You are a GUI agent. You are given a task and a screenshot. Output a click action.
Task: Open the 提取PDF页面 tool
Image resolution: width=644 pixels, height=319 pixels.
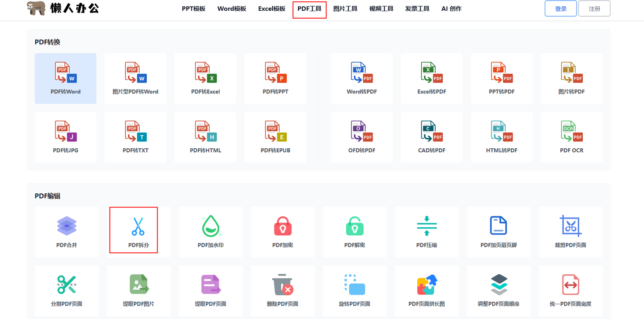pyautogui.click(x=211, y=290)
